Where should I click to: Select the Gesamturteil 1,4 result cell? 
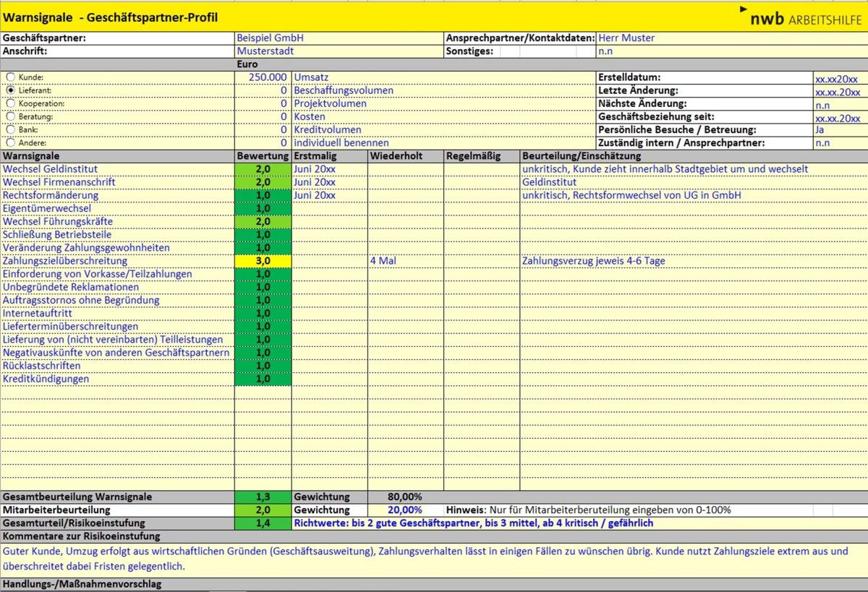[x=263, y=523]
